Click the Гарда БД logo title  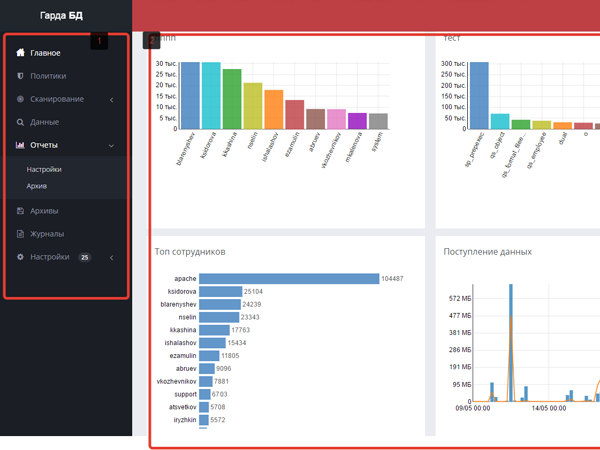pos(61,15)
